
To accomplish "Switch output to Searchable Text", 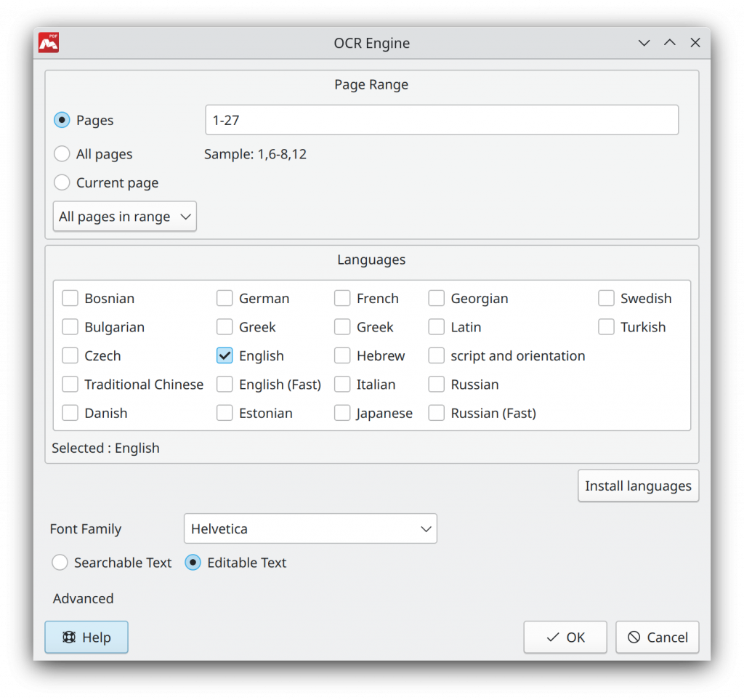I will 60,562.
